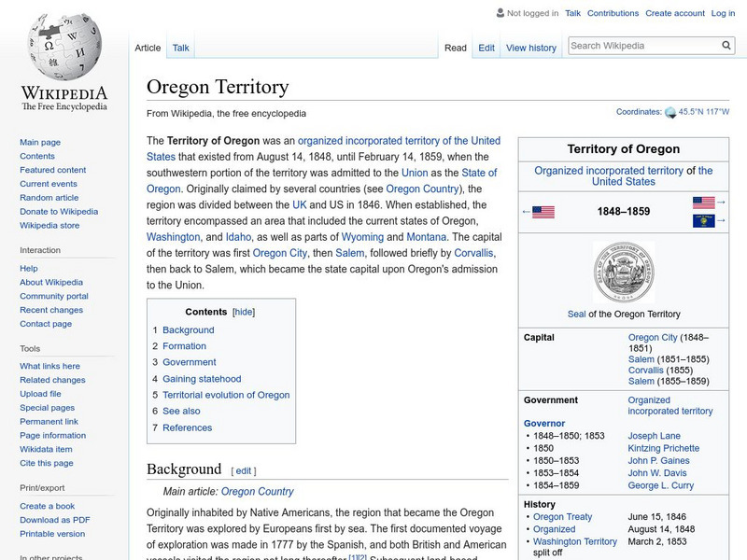Open Idaho link in the intro paragraph
The width and height of the screenshot is (747, 560).
(x=238, y=237)
